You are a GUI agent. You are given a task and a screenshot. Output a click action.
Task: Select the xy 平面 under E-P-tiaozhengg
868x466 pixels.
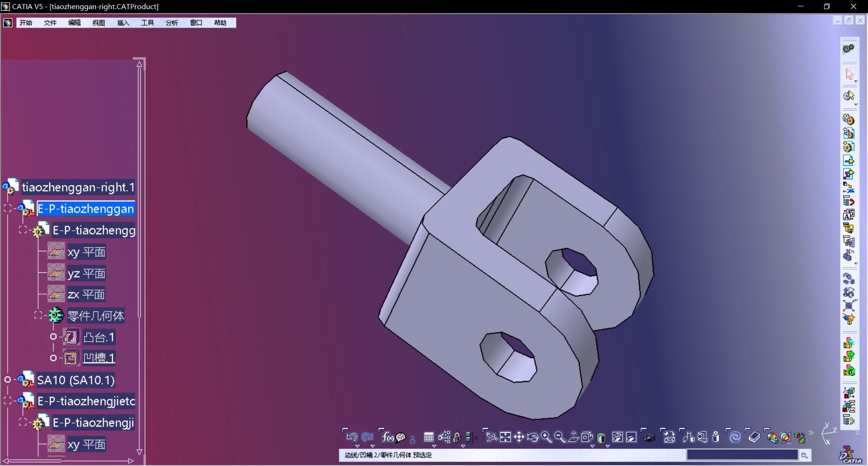86,252
